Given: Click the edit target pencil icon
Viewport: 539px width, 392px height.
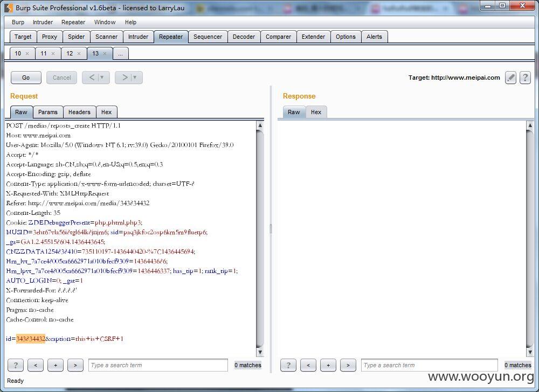Looking at the screenshot, I should point(510,78).
